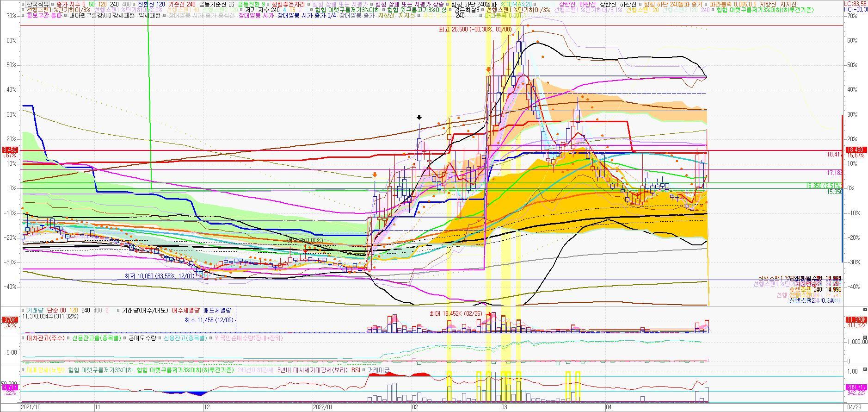Image resolution: width=868 pixels, height=412 pixels.
Task: Toggle the 횡보구간 돌파 legend checkbox
Action: tap(24, 15)
